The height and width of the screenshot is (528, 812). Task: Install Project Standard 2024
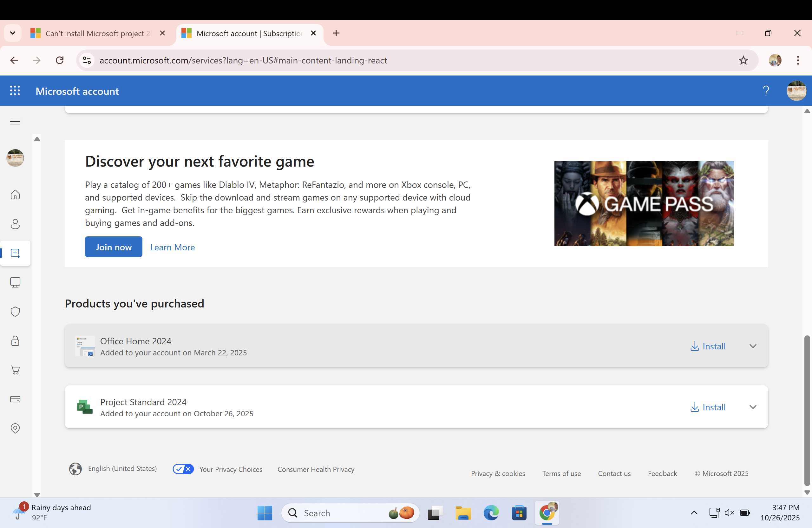point(708,407)
